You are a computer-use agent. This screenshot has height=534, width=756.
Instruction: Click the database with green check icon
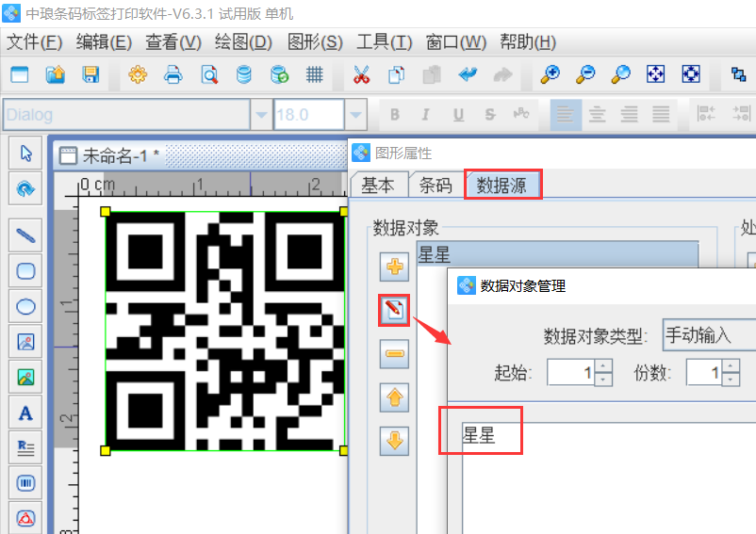280,74
